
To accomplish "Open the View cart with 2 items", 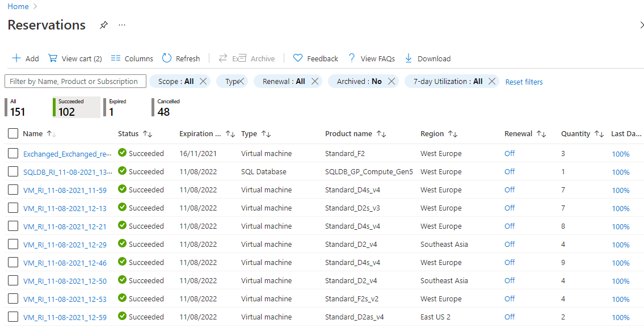I will click(74, 58).
